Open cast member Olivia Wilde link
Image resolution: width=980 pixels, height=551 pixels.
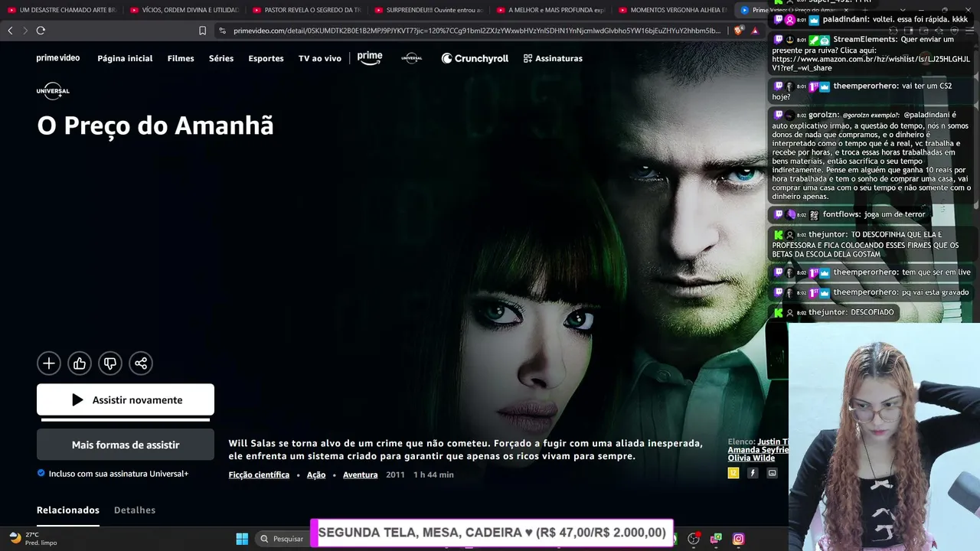pyautogui.click(x=751, y=458)
